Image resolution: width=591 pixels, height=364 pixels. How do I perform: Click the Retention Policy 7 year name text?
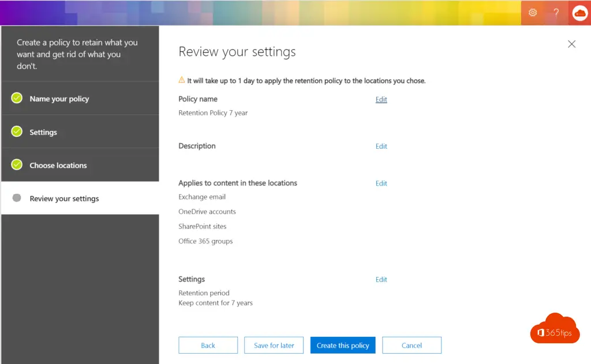pyautogui.click(x=213, y=113)
